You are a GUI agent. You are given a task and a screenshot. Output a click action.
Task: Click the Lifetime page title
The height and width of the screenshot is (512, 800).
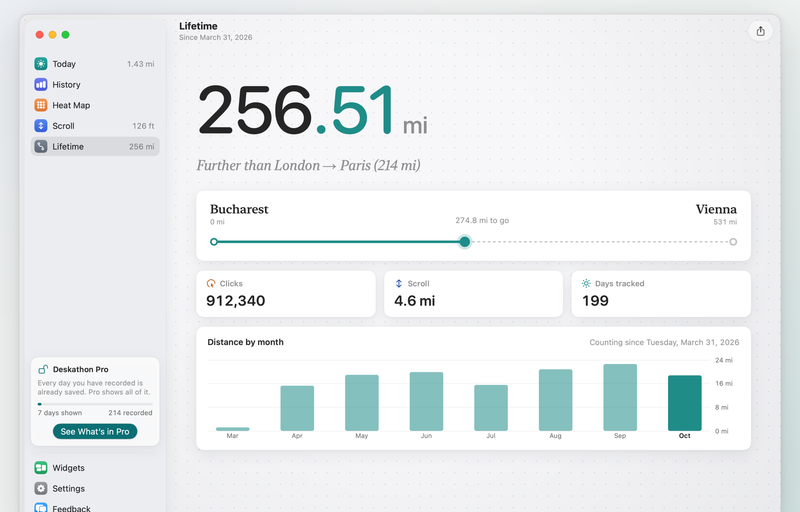[198, 26]
